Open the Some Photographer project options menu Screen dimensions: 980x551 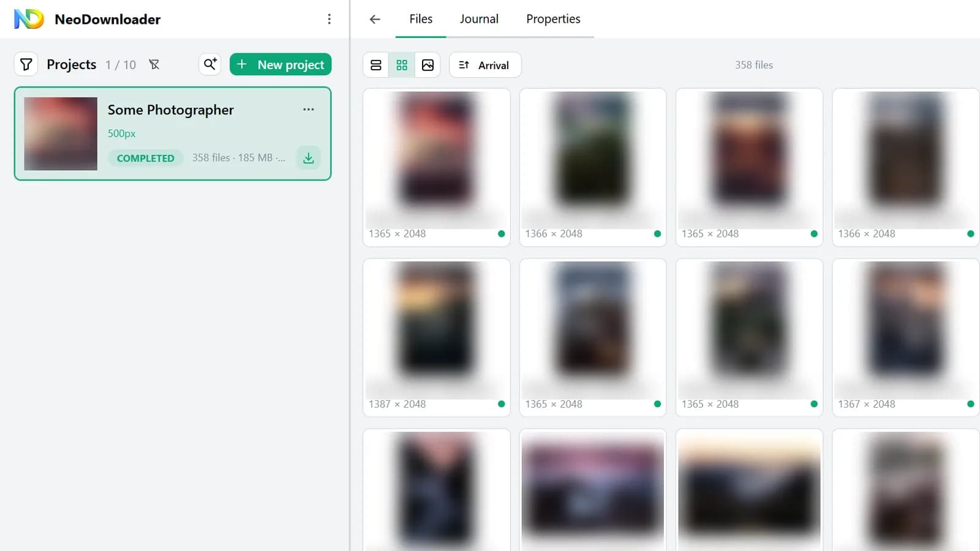click(309, 110)
